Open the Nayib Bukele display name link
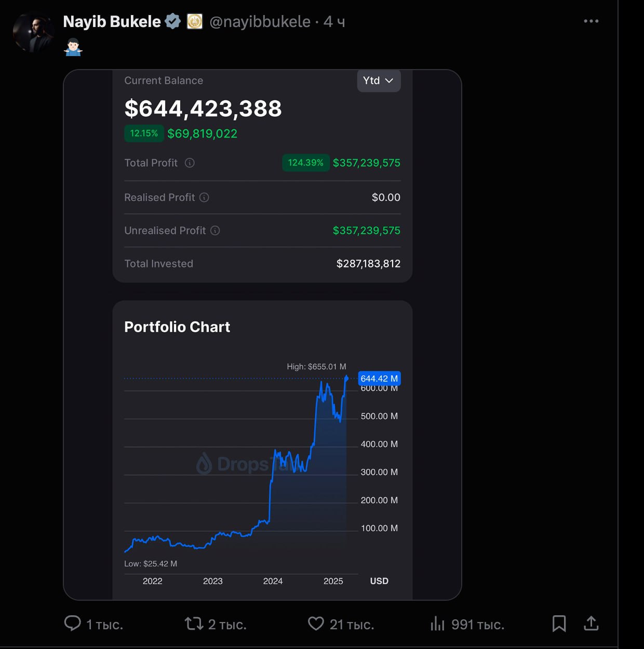 point(112,21)
